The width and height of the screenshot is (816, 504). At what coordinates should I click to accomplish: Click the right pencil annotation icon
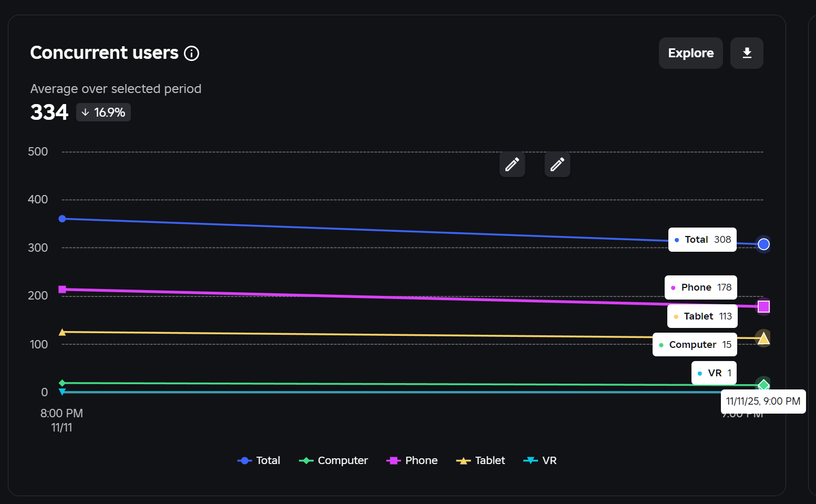point(557,164)
